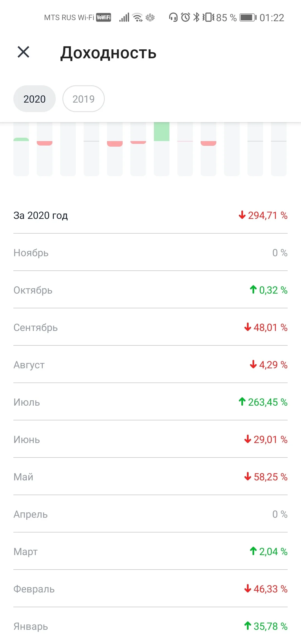Tap the green up arrow beside 263,45 %
The height and width of the screenshot is (644, 301).
(x=242, y=401)
